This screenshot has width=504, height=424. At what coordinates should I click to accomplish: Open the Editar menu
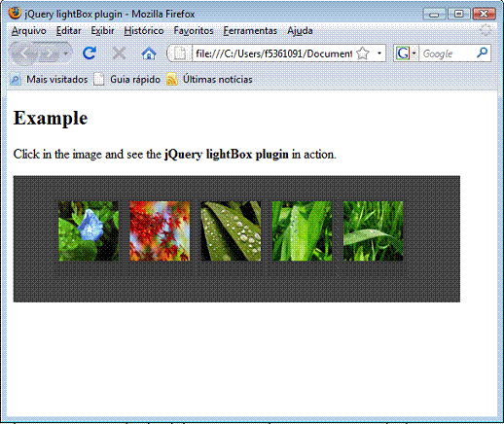tap(68, 31)
